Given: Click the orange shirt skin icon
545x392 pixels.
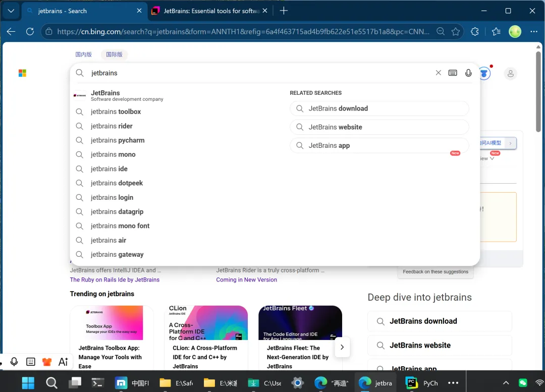Looking at the screenshot, I should (47, 362).
